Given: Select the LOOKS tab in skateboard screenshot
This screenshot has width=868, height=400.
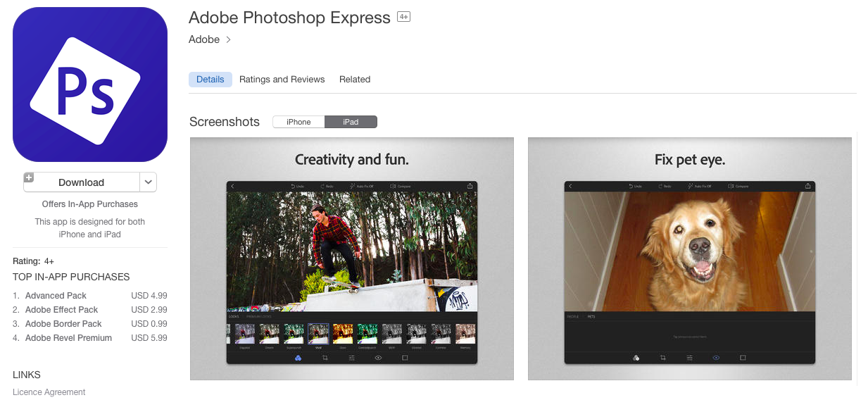Looking at the screenshot, I should (233, 317).
